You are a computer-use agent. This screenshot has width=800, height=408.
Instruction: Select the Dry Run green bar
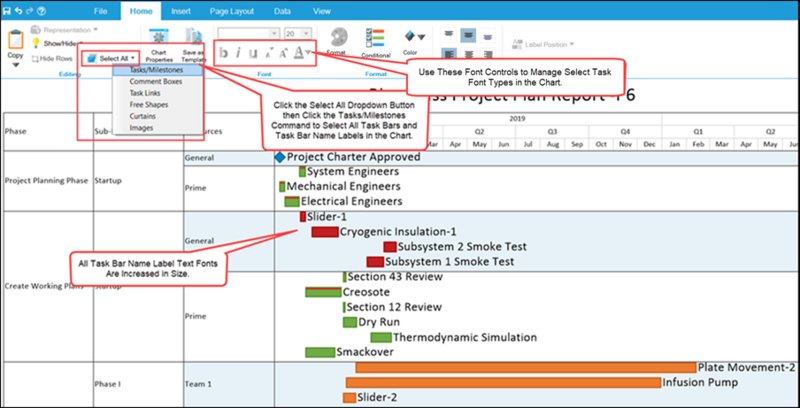350,322
